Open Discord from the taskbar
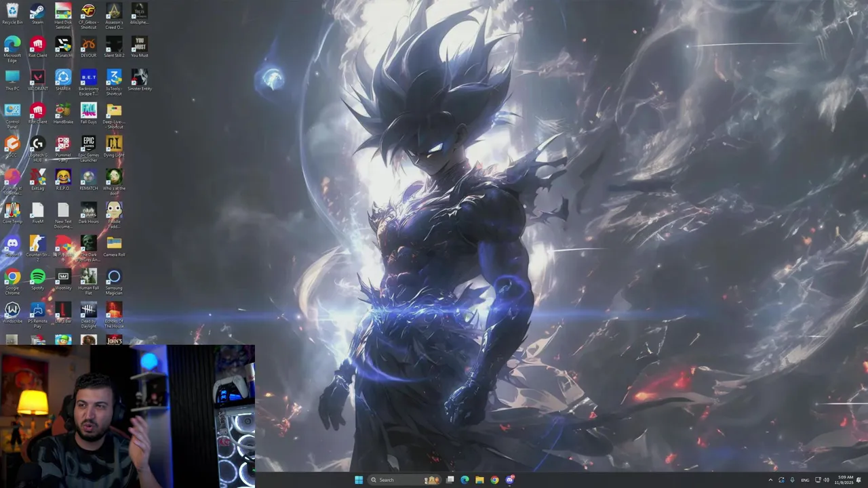Viewport: 868px width, 488px height. [x=510, y=480]
